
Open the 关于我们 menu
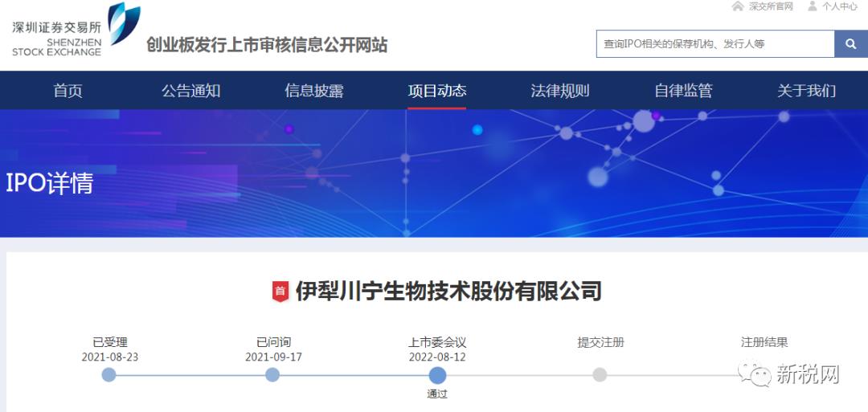click(807, 91)
